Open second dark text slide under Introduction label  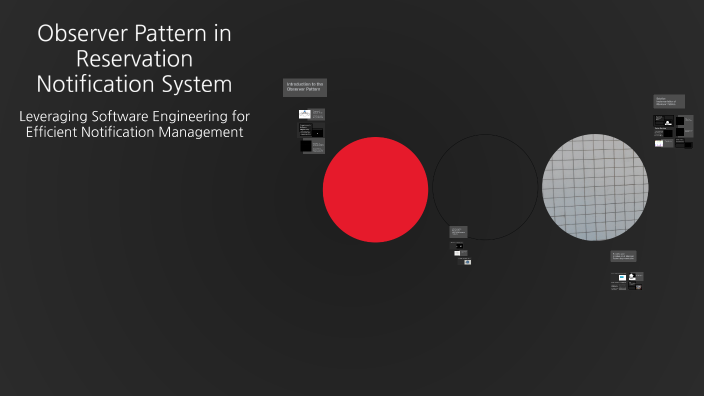tap(312, 130)
